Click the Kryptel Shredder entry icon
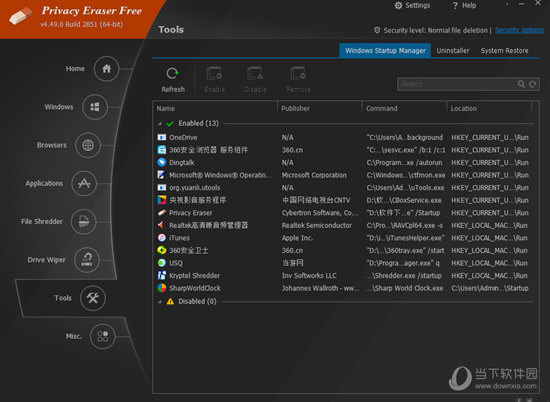 (162, 275)
